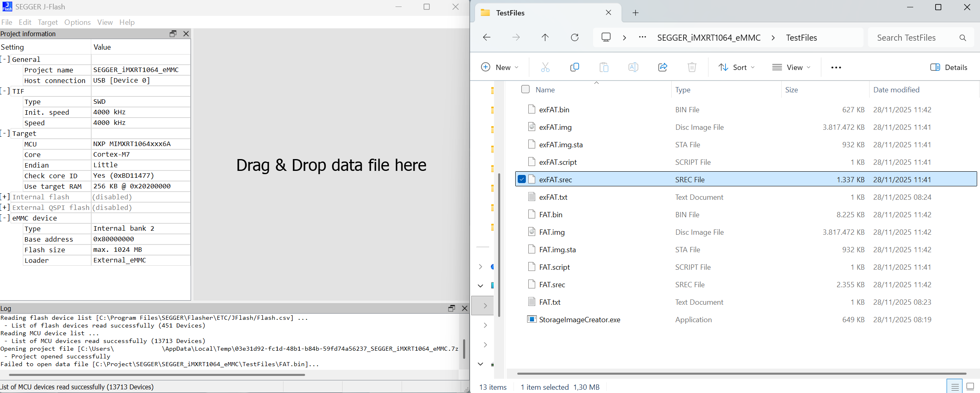Go up one folder level
This screenshot has height=393, width=980.
545,38
